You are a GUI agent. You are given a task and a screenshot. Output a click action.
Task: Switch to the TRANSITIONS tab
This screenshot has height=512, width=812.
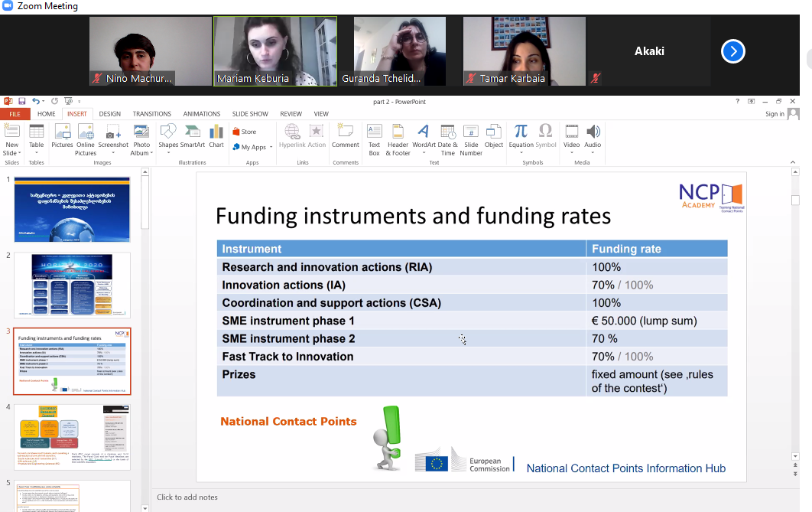tap(151, 114)
